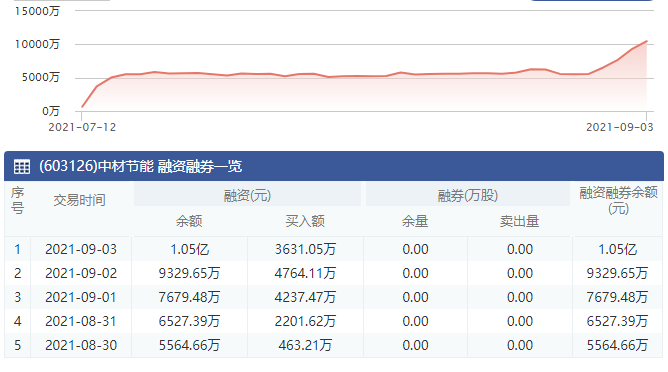This screenshot has width=668, height=372.
Task: Click the 5000万 y-axis label
Action: (40, 78)
